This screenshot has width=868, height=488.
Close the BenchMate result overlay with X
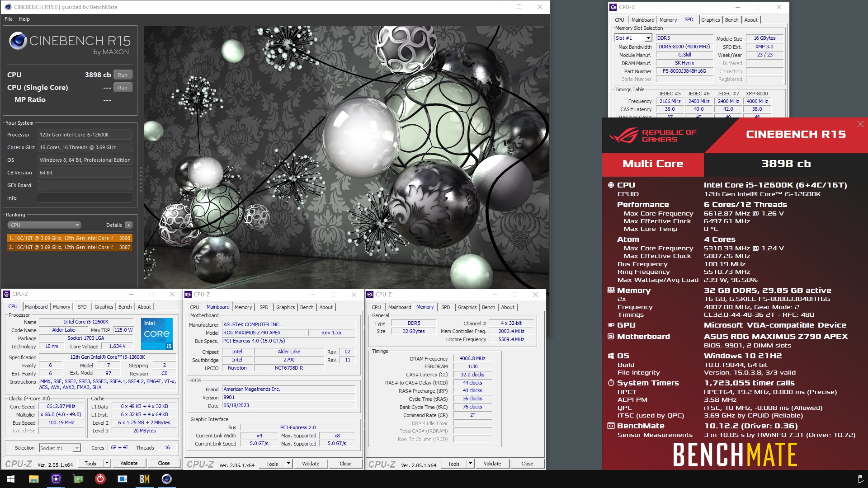860,124
